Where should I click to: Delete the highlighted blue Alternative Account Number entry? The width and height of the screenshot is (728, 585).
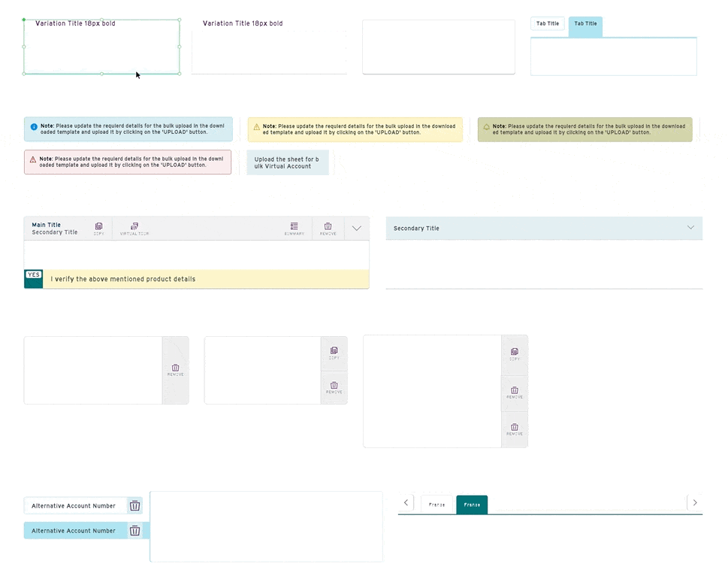tap(134, 531)
